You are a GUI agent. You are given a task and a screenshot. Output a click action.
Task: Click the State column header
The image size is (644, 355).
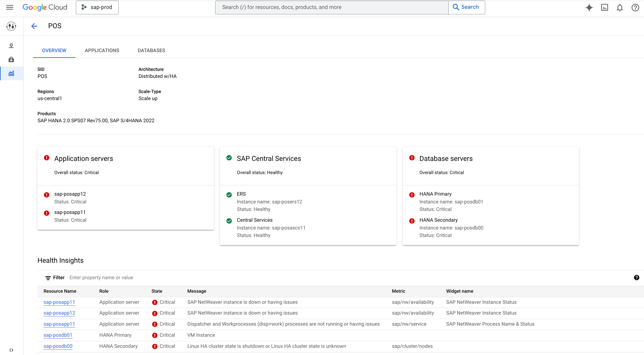157,291
